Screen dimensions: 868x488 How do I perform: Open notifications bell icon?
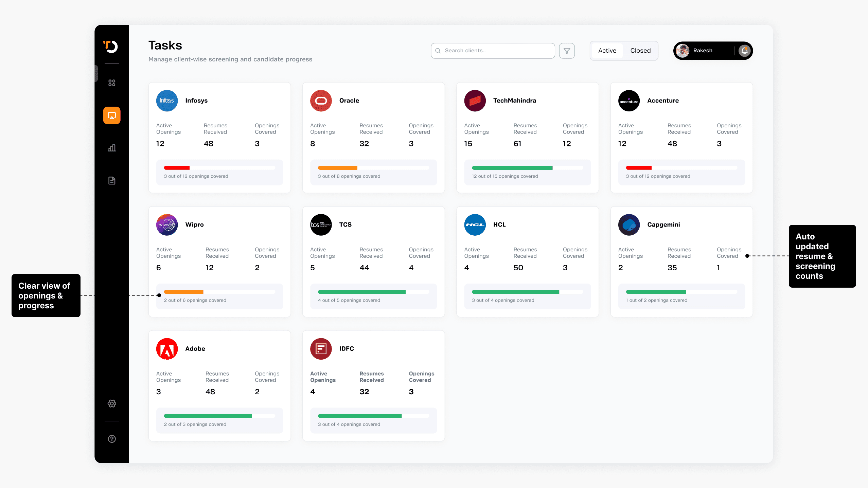click(x=744, y=51)
